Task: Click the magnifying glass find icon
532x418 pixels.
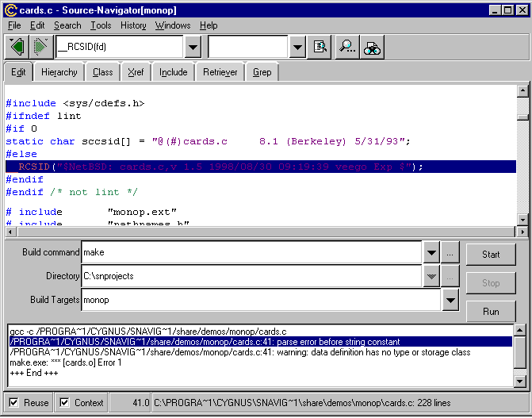Action: (347, 47)
